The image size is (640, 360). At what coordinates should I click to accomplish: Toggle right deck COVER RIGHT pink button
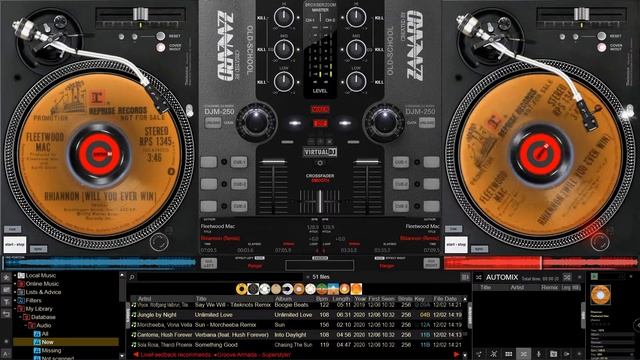pos(601,47)
